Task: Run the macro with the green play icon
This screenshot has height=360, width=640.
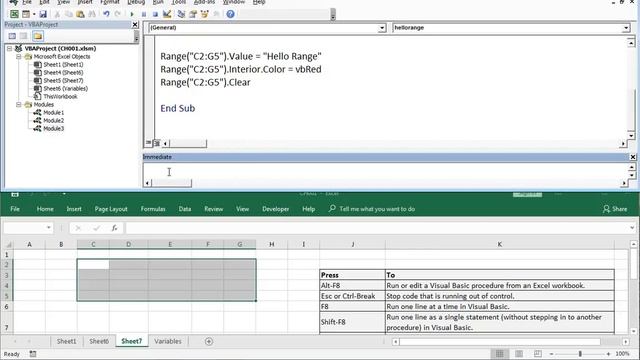Action: tap(132, 14)
